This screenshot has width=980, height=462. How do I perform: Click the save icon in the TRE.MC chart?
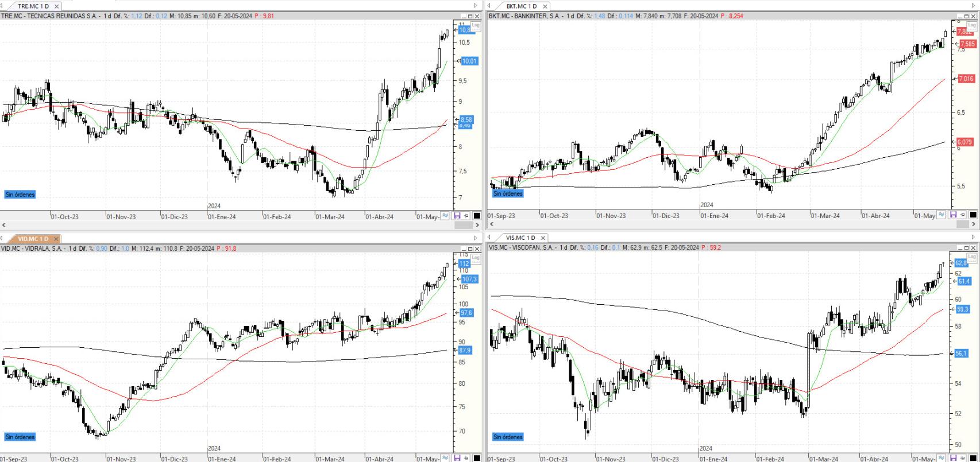[457, 216]
